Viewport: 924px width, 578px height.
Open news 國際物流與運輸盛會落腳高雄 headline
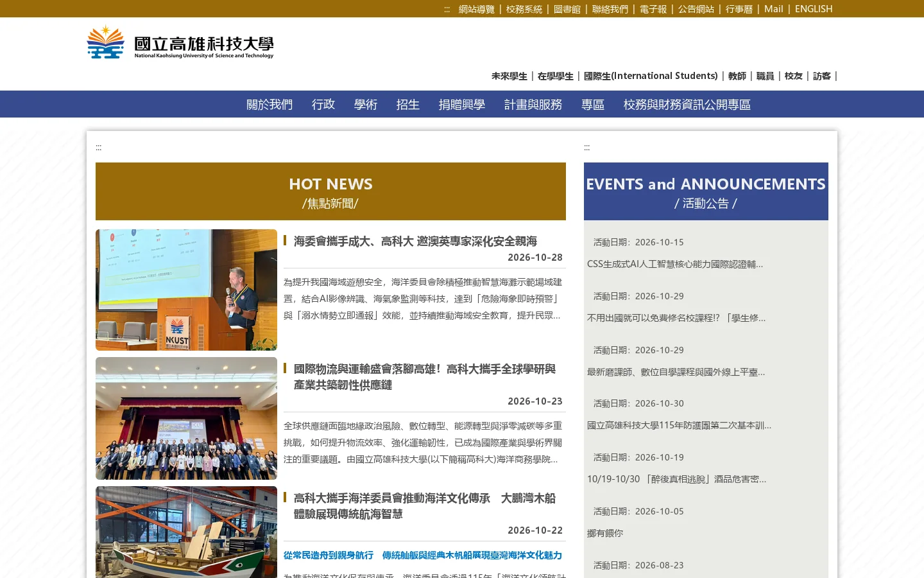point(425,377)
